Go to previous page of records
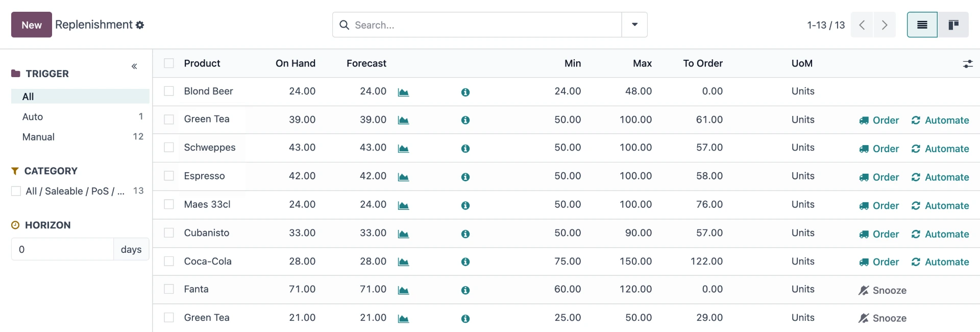Image resolution: width=980 pixels, height=332 pixels. coord(862,25)
